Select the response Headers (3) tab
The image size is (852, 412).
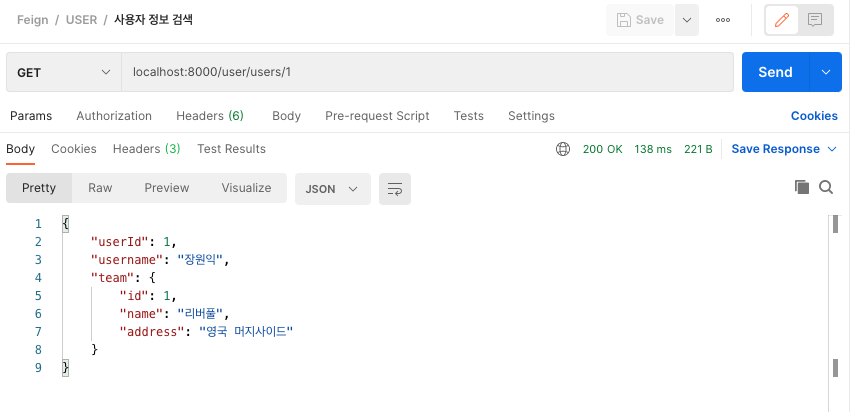pos(147,149)
